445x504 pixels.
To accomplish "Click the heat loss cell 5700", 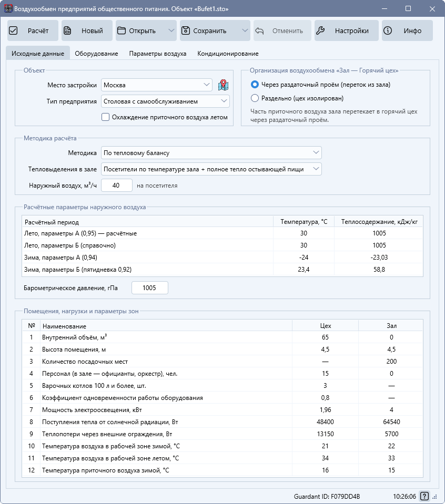I will click(391, 434).
